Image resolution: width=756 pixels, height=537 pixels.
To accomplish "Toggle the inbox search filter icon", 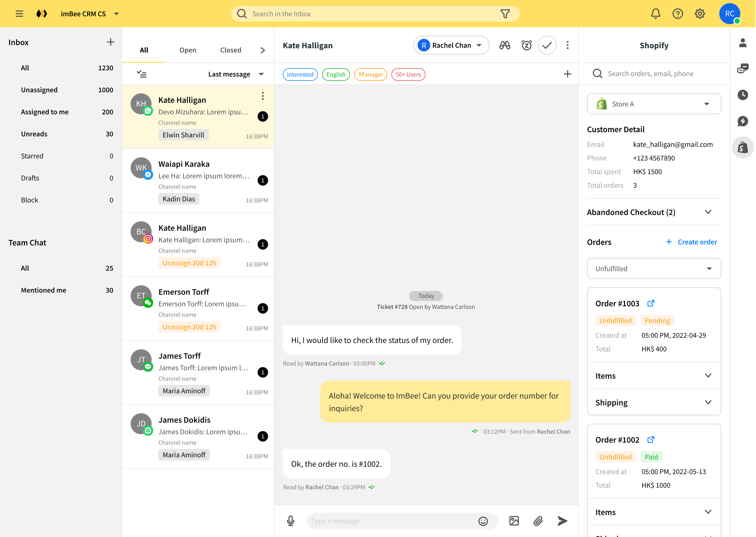I will [505, 14].
